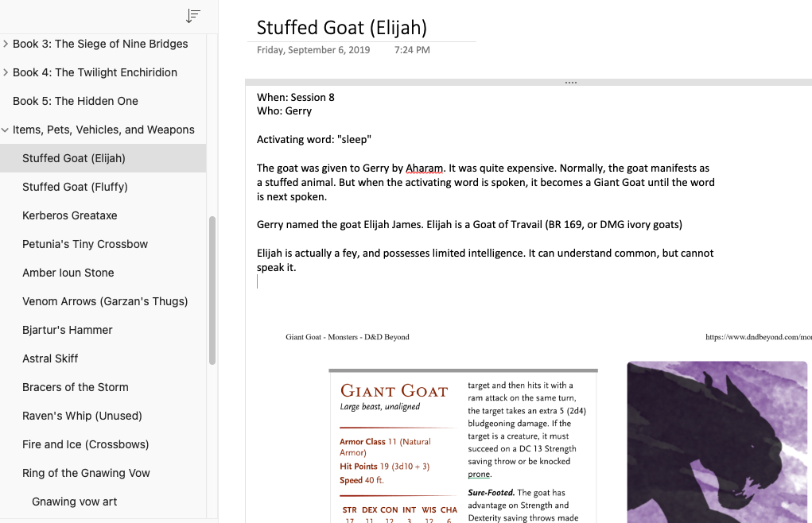Click the 7:24 PM page time
The image size is (812, 523).
(412, 50)
